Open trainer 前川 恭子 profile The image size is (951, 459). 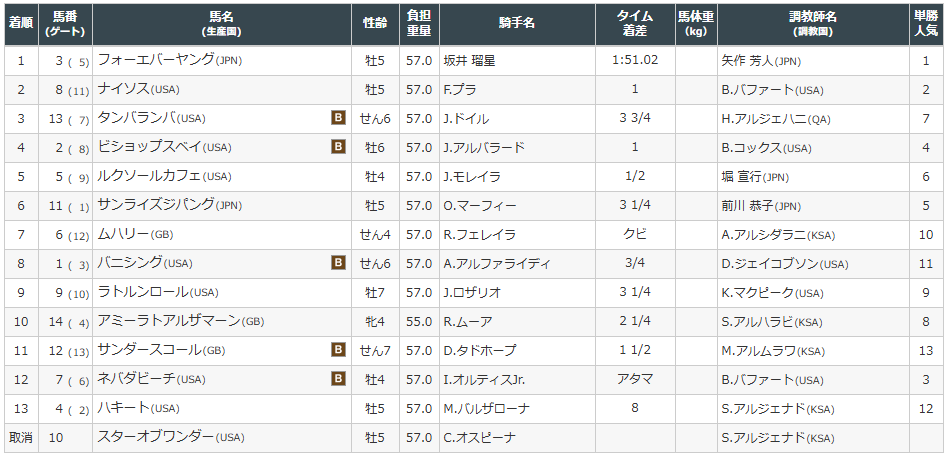[x=748, y=206]
